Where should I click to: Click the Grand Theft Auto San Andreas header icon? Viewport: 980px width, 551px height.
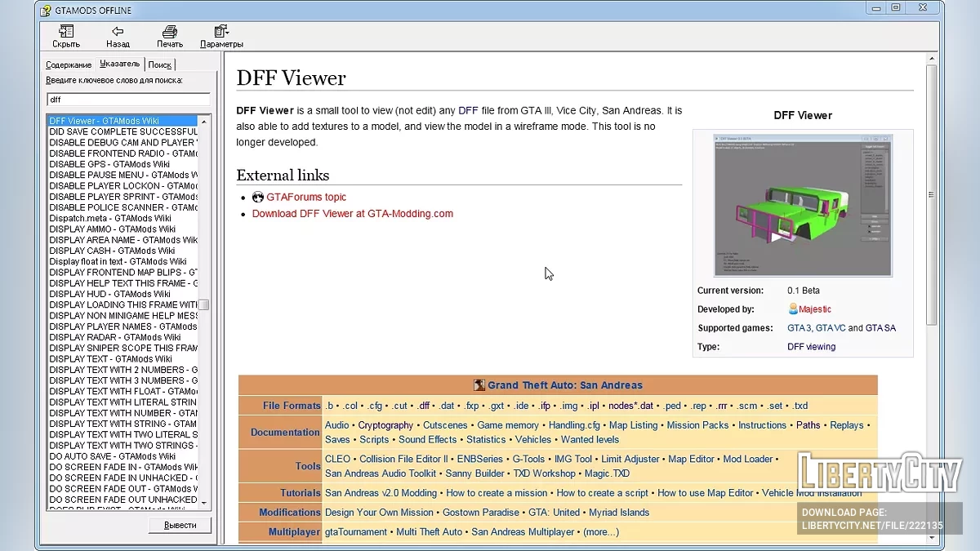(479, 385)
